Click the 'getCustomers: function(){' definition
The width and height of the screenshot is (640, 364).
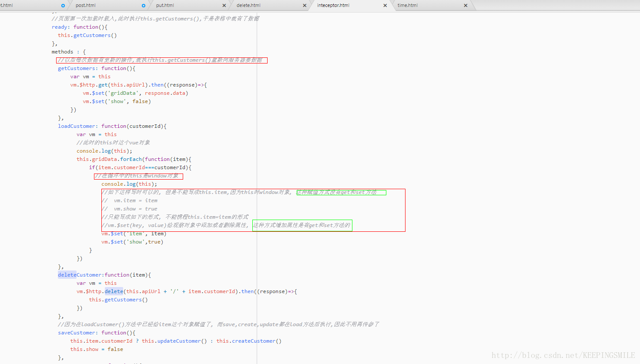pos(97,68)
